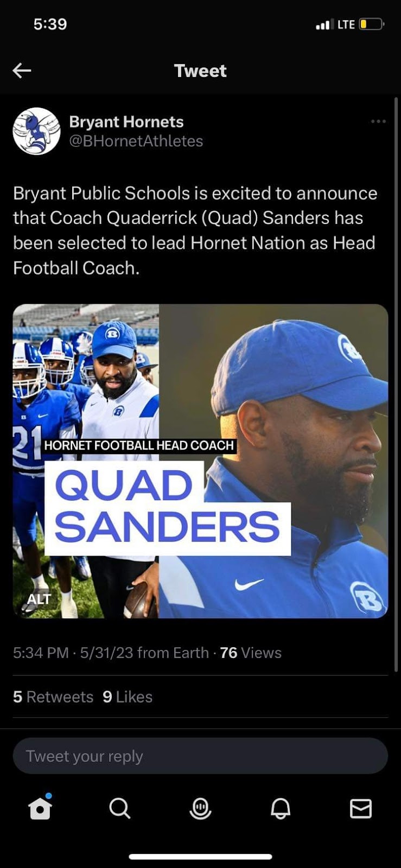Tap the 76 Views count
Screen dimensions: 401x868
pyautogui.click(x=251, y=653)
